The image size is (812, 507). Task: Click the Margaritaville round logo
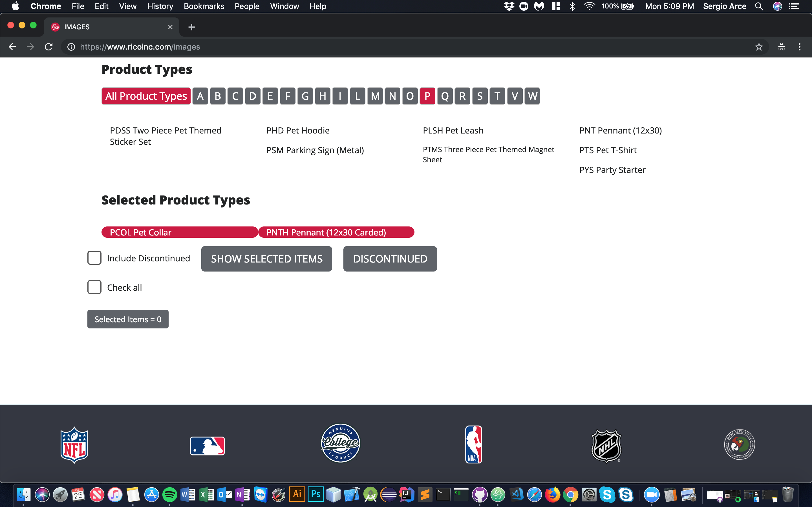739,444
